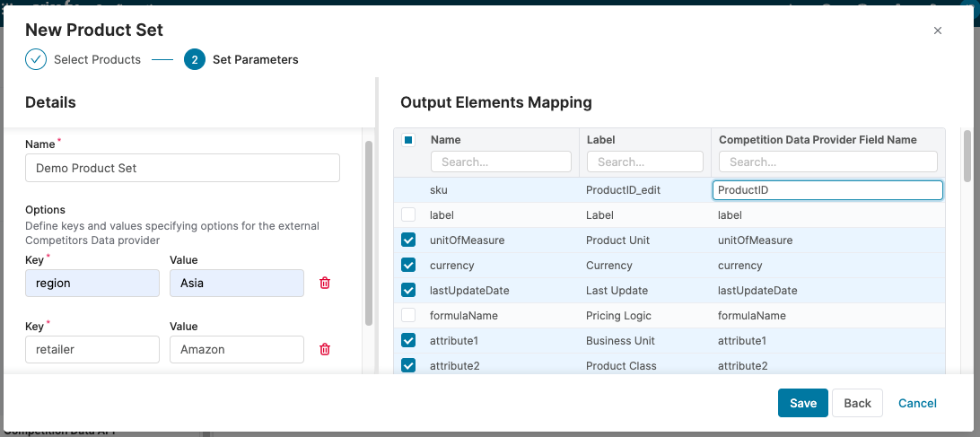Uncheck the attribute1 row checkbox

pyautogui.click(x=408, y=341)
